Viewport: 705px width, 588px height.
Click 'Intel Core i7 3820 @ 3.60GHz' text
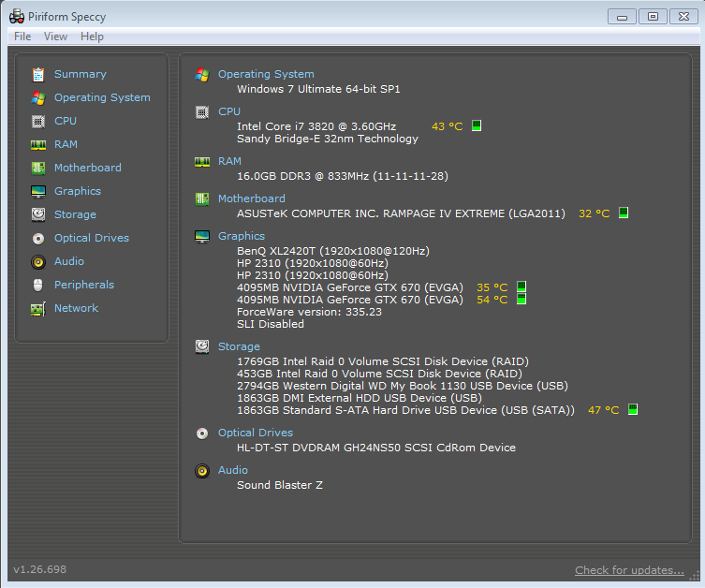tap(316, 126)
